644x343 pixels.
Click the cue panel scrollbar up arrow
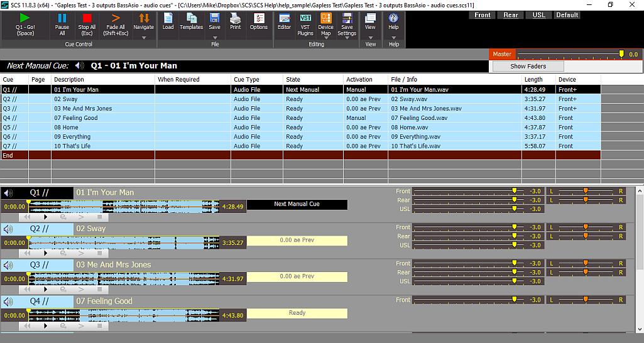(x=640, y=191)
